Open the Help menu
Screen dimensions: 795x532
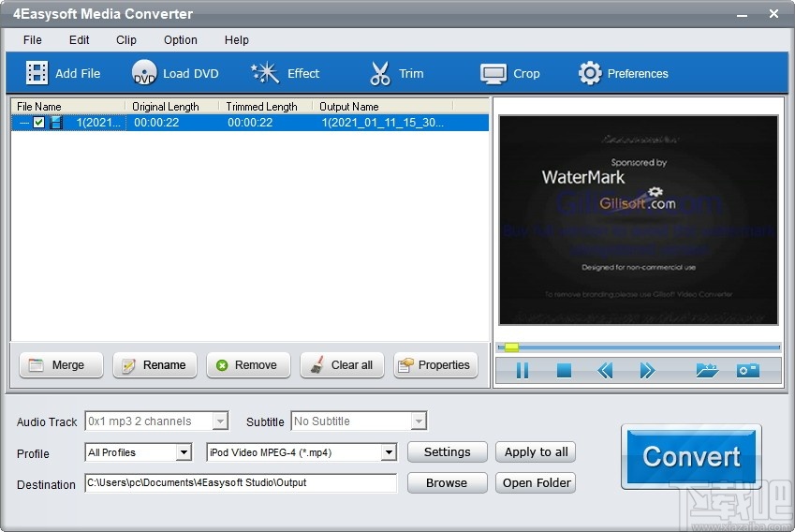237,39
